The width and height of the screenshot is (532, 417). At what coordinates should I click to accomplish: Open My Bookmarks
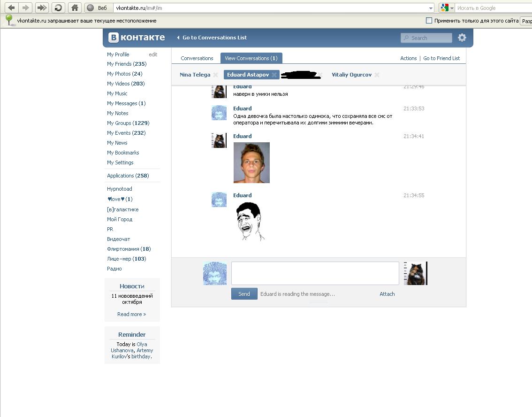tap(123, 153)
